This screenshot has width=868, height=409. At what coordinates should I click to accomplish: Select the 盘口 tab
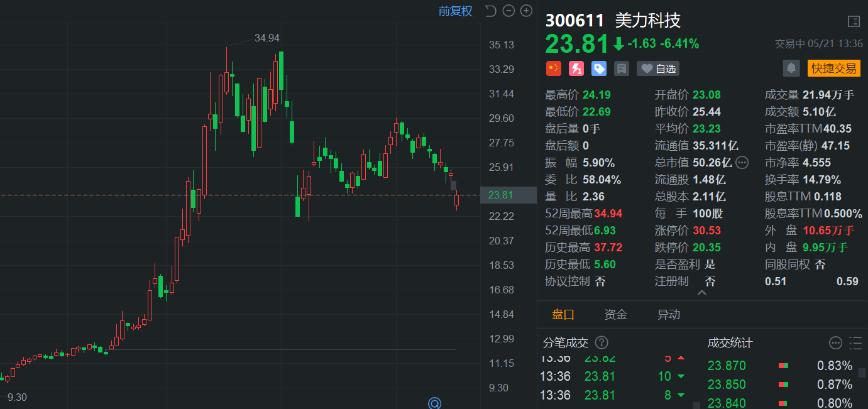tap(563, 315)
